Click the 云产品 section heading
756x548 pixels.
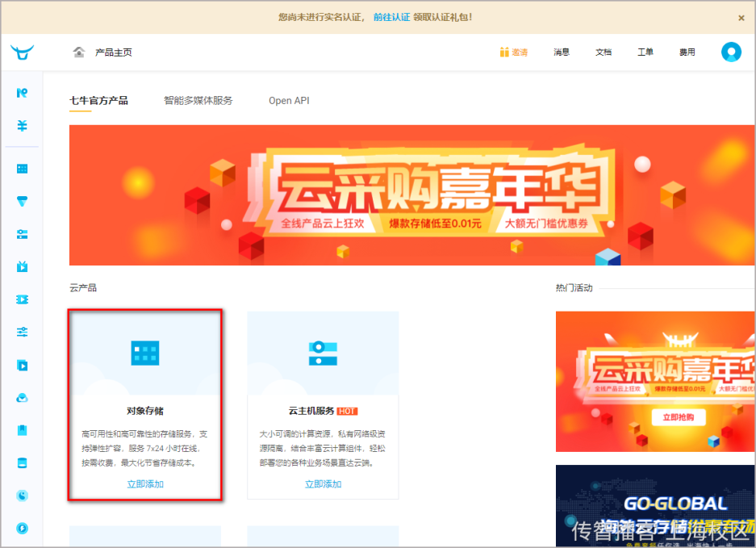coord(83,288)
